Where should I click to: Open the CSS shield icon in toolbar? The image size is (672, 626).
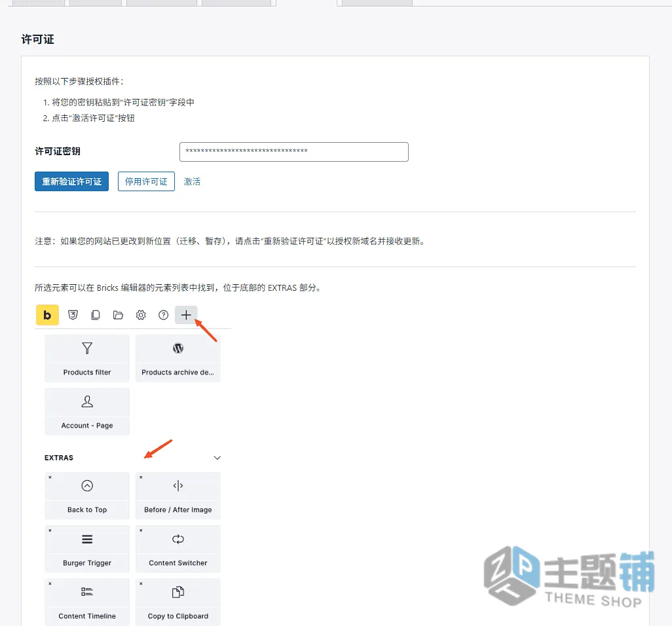pos(73,316)
